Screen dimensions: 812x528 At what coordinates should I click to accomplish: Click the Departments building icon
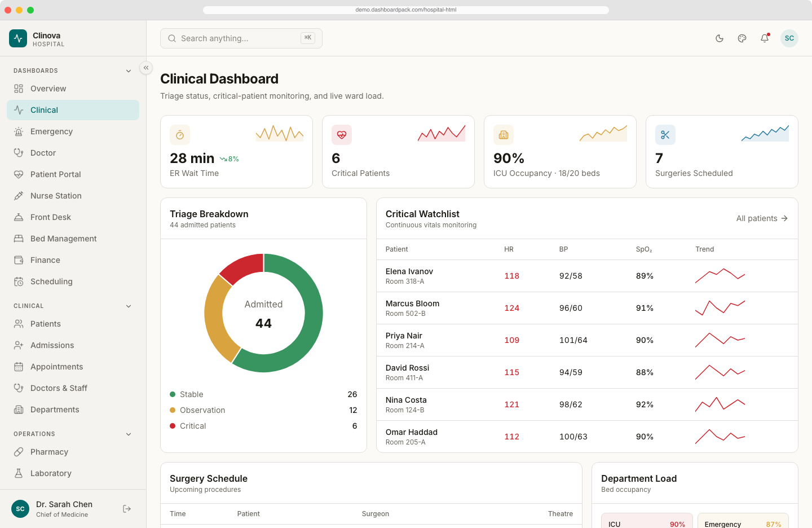point(19,410)
